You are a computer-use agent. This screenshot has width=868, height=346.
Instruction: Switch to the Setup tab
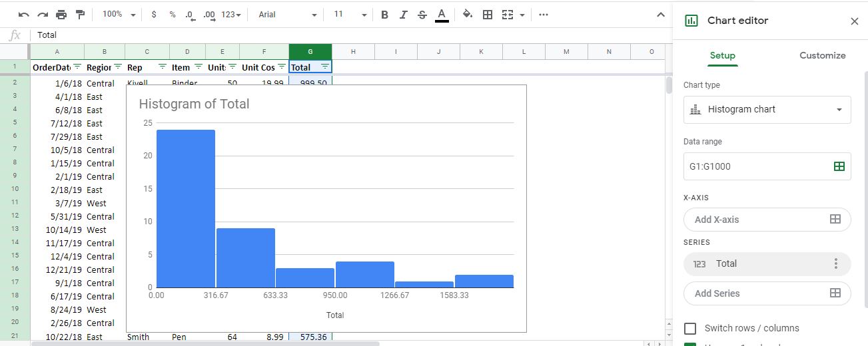point(722,55)
